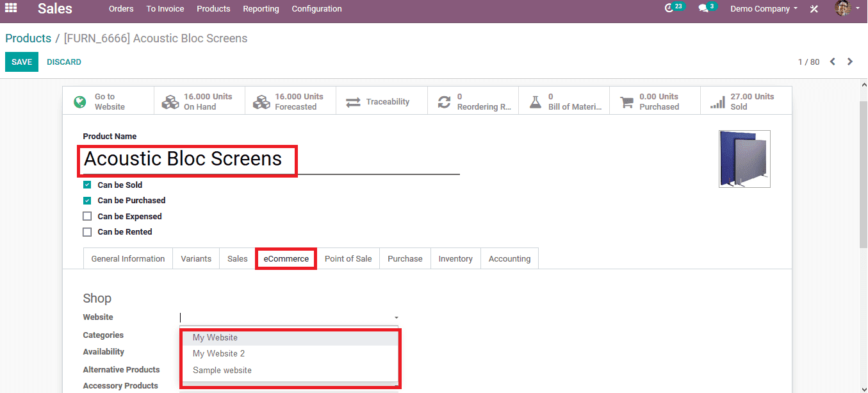Click the Accessory Products label

click(x=120, y=386)
